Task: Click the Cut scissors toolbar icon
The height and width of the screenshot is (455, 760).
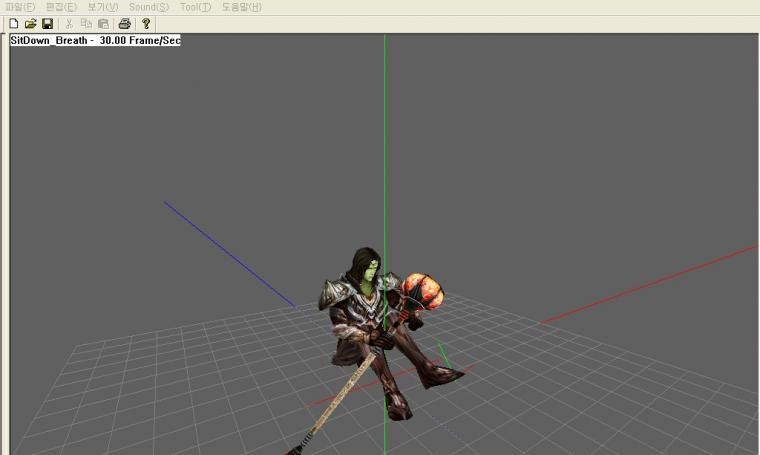Action: tap(69, 23)
